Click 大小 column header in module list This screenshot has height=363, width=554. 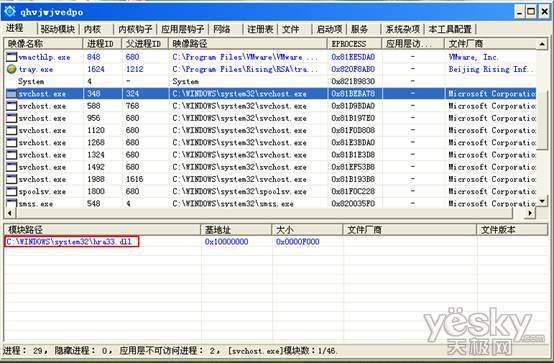307,230
